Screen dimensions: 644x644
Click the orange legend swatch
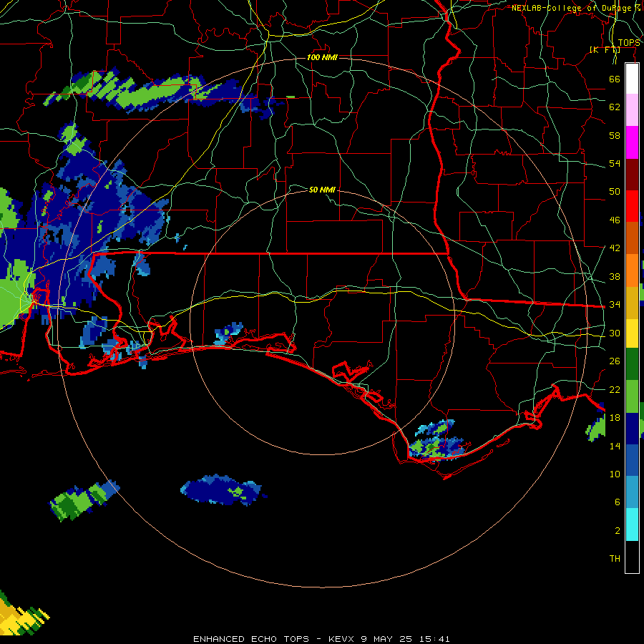click(x=632, y=270)
